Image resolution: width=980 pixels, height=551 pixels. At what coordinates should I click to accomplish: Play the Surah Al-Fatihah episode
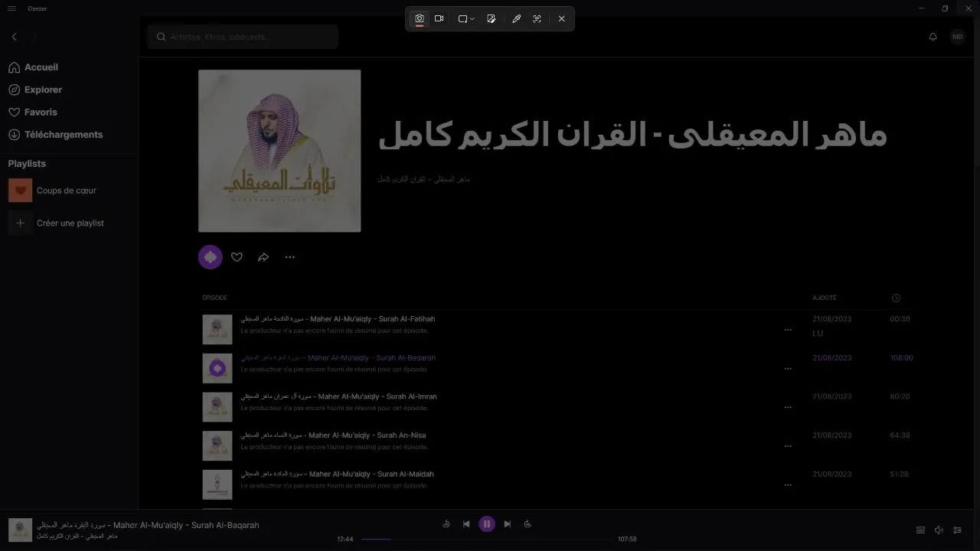(x=338, y=319)
